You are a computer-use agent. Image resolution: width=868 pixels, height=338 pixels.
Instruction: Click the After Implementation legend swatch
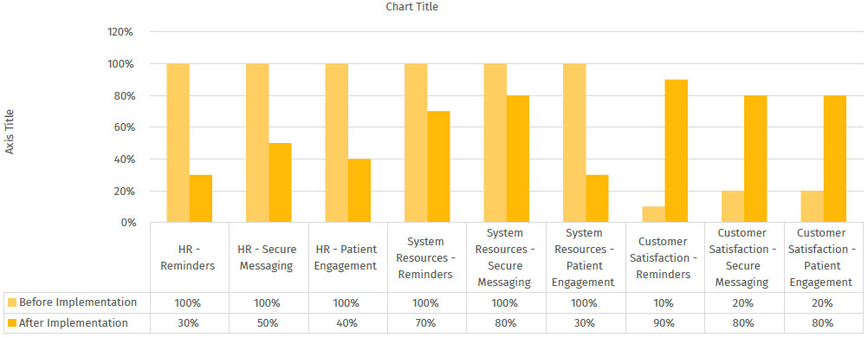click(x=12, y=323)
